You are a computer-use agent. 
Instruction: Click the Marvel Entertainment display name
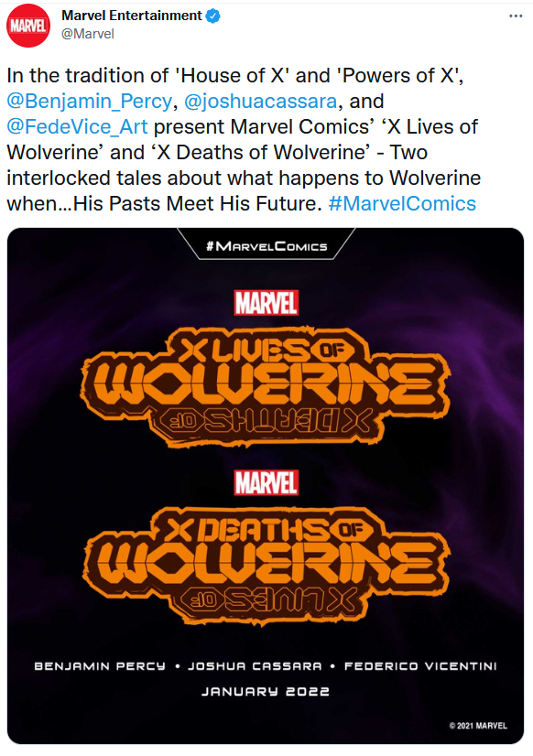(x=132, y=16)
